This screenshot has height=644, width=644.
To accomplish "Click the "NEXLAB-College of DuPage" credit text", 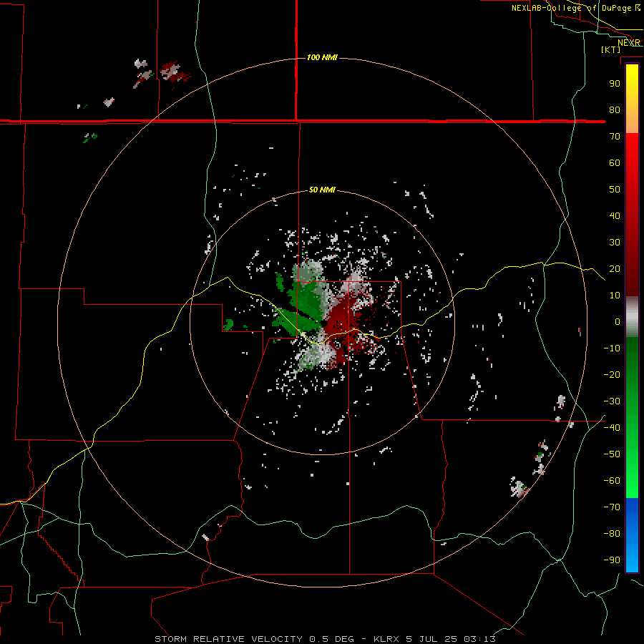I will pos(572,8).
